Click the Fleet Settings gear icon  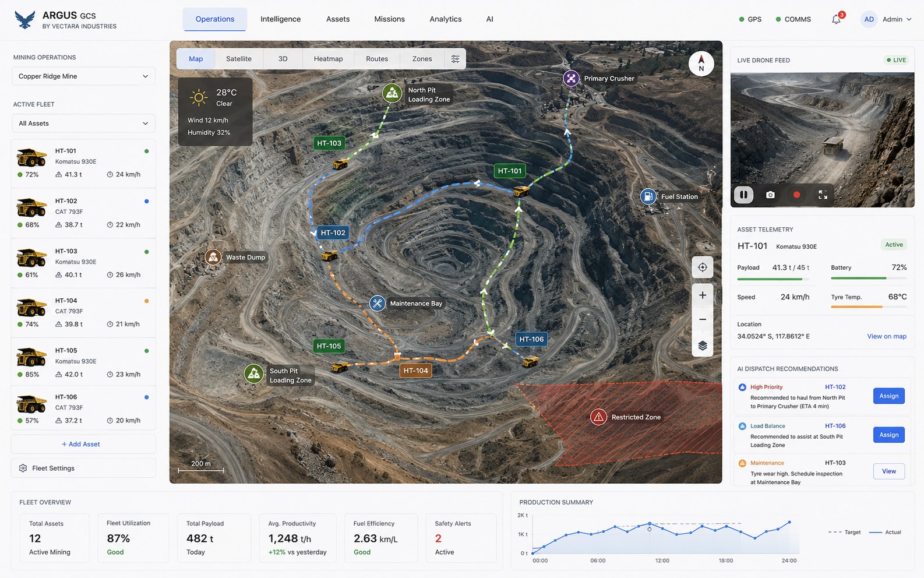(x=23, y=468)
